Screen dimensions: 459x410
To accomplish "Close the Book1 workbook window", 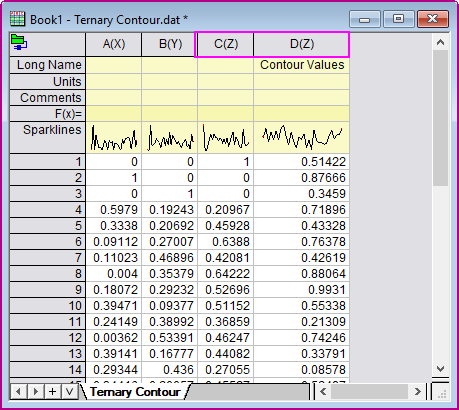I will coord(433,19).
